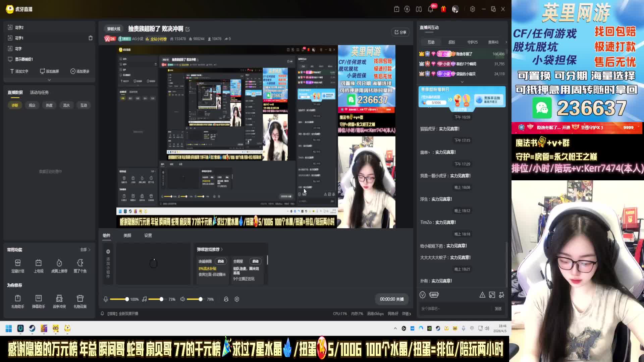Screen dimensions: 644x362
Task: Edit stream title pencil icon
Action: tap(187, 29)
